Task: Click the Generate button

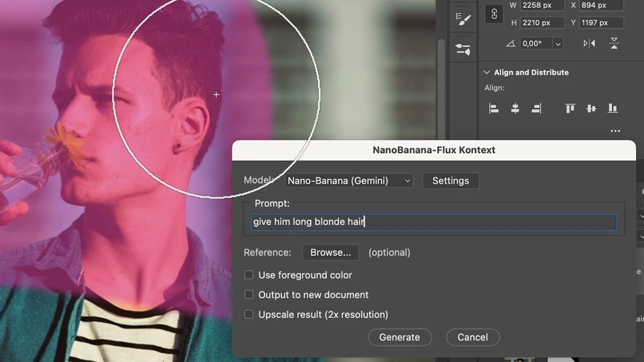Action: pos(399,337)
